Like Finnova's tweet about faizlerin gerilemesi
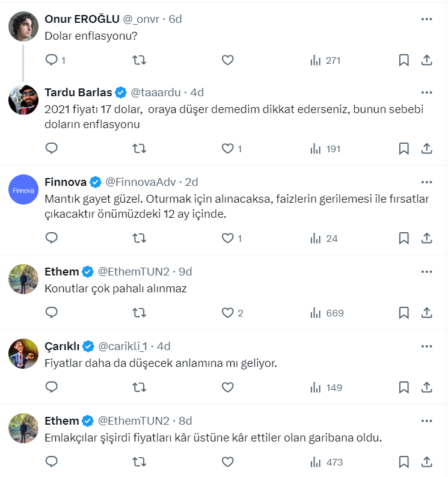This screenshot has height=477, width=448. tap(227, 238)
